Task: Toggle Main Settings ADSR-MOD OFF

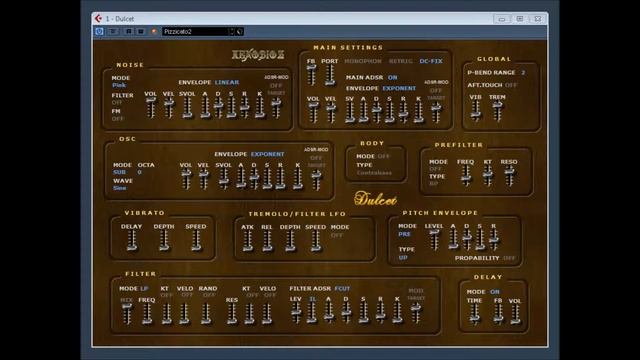Action: point(436,90)
